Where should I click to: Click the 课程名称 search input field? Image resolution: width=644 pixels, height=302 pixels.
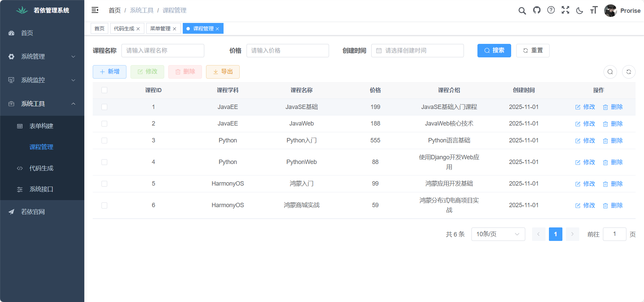[163, 51]
